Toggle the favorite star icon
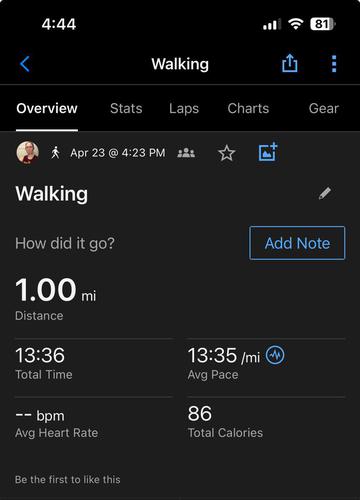The height and width of the screenshot is (500, 360). click(x=227, y=153)
